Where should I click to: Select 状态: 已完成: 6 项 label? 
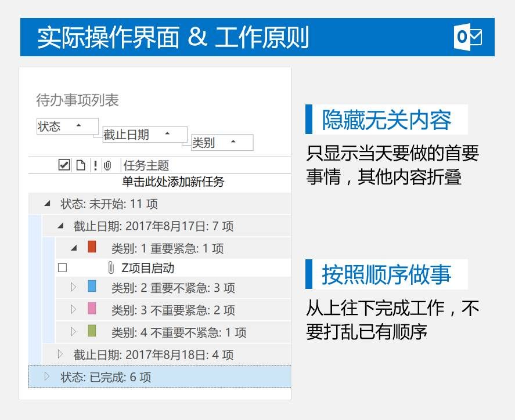pyautogui.click(x=106, y=377)
